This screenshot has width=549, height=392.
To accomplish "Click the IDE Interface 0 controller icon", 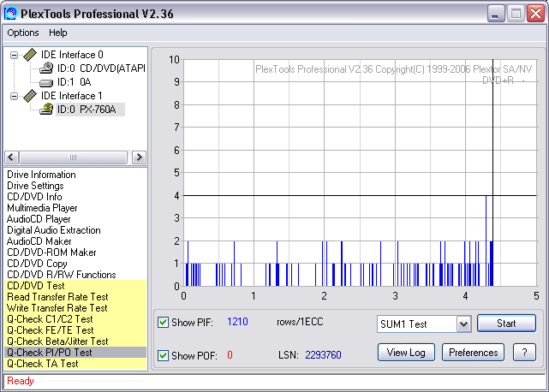I will (30, 55).
